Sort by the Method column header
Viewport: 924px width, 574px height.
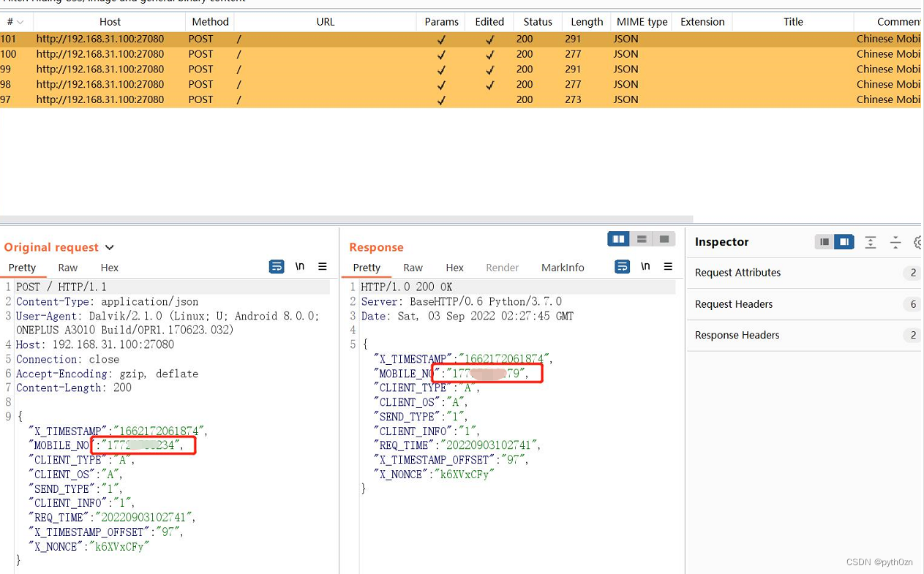(x=210, y=22)
